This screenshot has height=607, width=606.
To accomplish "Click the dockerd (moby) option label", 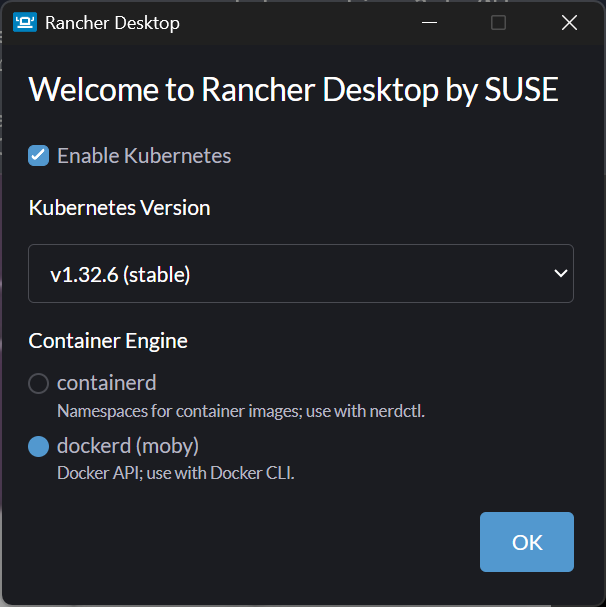I will 128,446.
